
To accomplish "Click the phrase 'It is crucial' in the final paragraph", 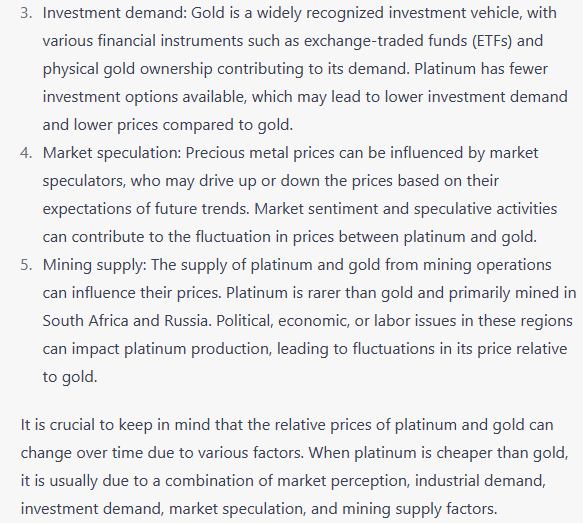I will (x=58, y=425).
